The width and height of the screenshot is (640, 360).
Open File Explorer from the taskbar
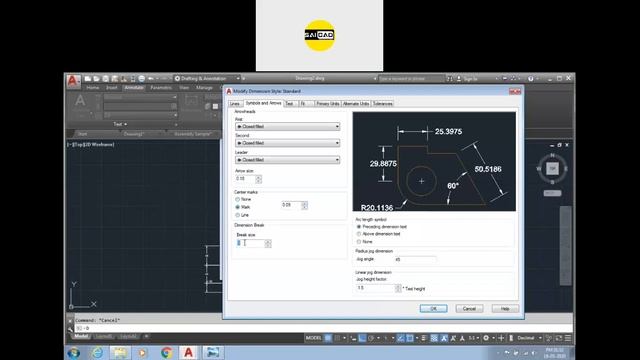(120, 352)
